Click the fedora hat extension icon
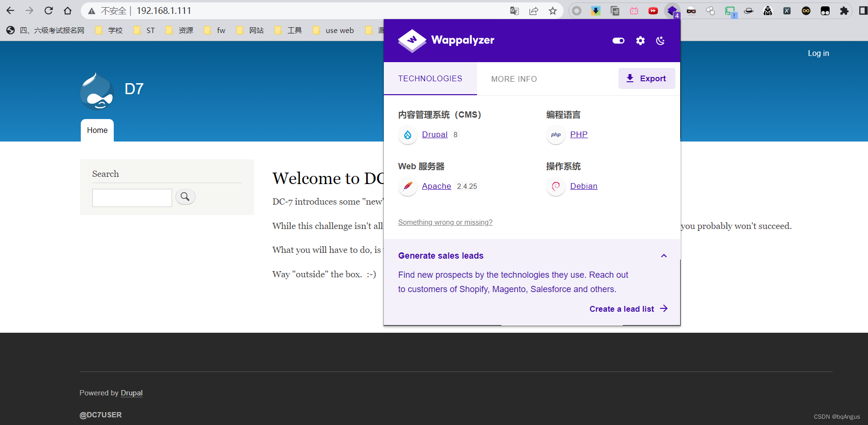Screen dimensions: 868x425 pyautogui.click(x=749, y=11)
